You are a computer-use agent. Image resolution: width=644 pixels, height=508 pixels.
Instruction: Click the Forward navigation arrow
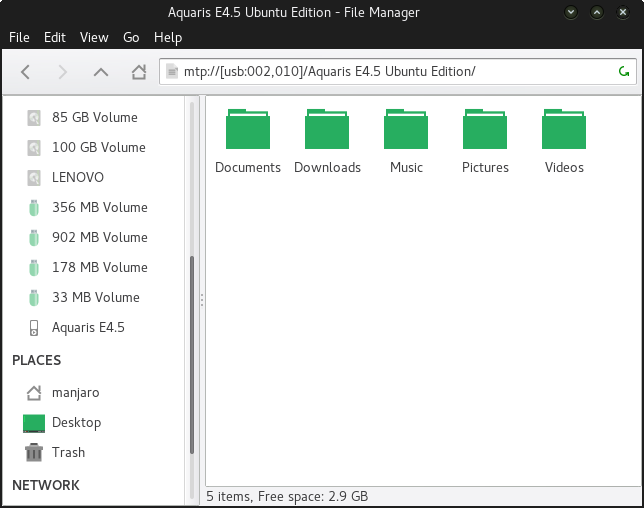coord(62,72)
